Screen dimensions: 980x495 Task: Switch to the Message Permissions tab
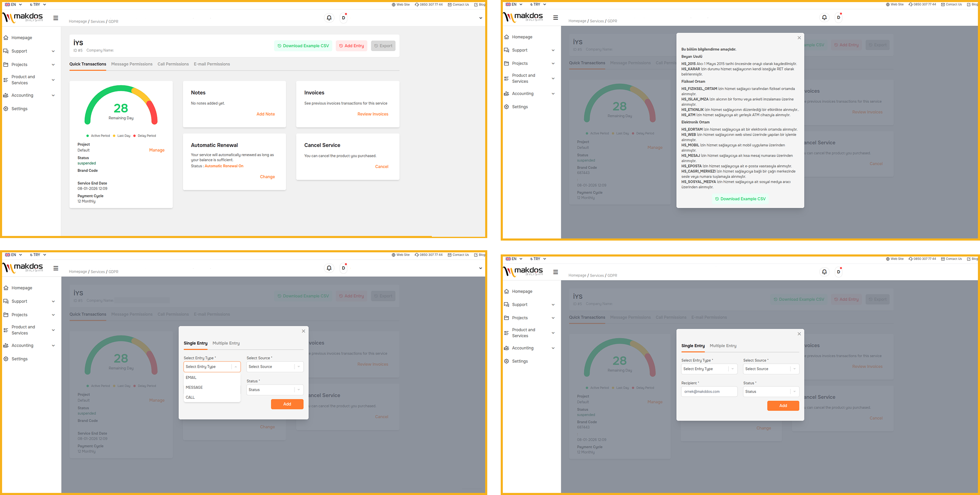(131, 64)
